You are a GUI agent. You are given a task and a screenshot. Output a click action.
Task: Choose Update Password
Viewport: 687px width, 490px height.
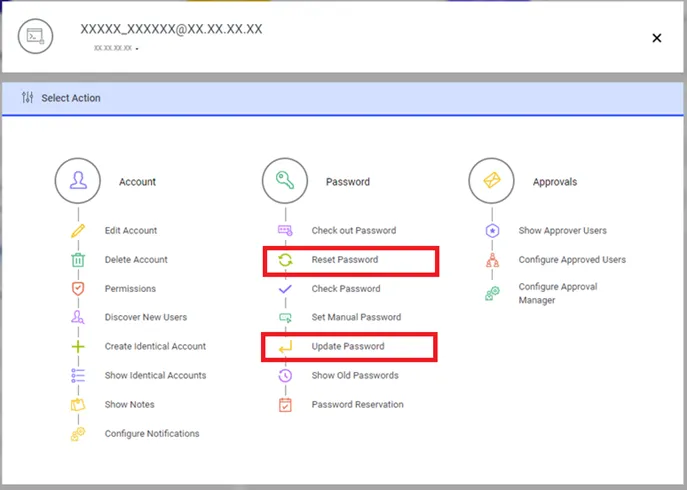pos(348,346)
